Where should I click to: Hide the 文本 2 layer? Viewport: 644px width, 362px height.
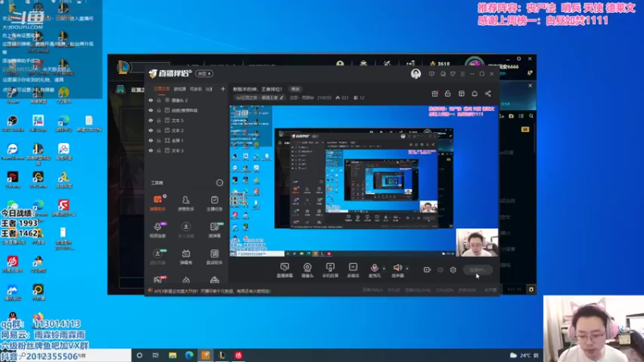[x=151, y=130]
